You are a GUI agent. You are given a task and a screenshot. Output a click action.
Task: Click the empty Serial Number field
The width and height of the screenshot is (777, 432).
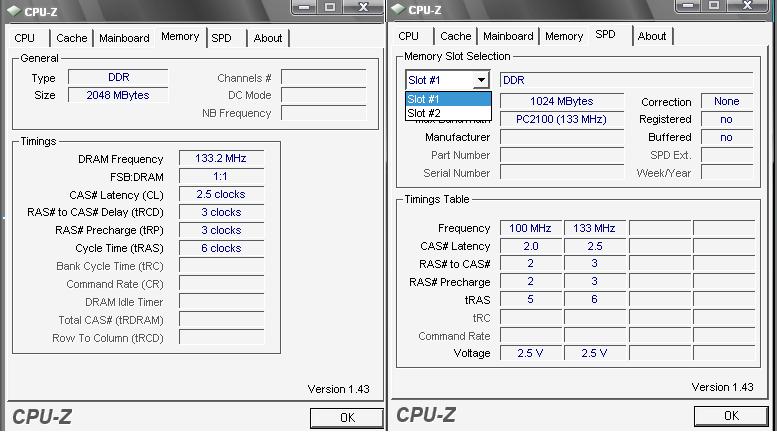[562, 173]
